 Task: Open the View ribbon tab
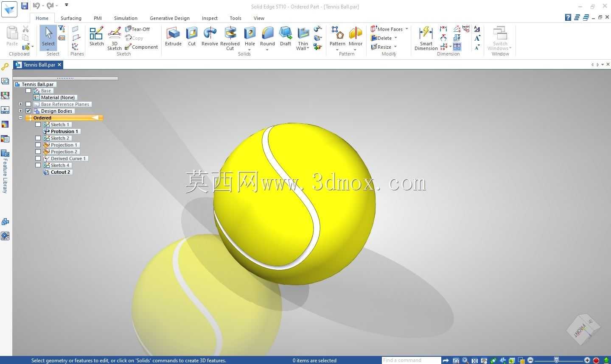click(259, 18)
